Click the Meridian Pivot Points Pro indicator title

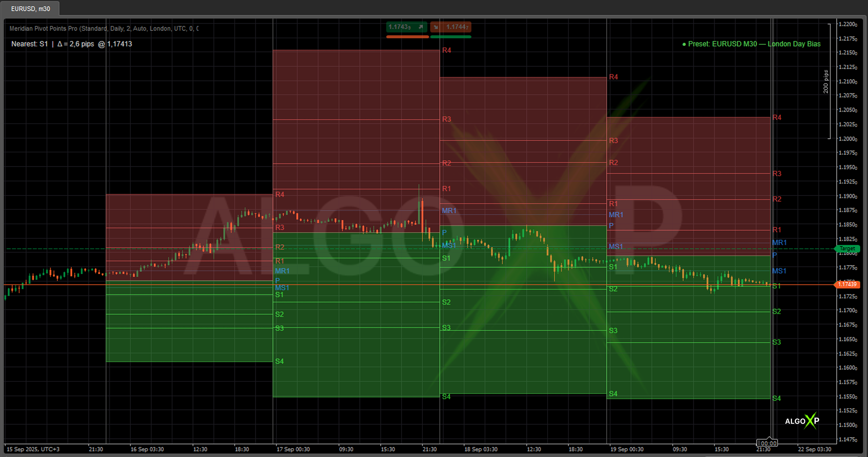tap(104, 29)
